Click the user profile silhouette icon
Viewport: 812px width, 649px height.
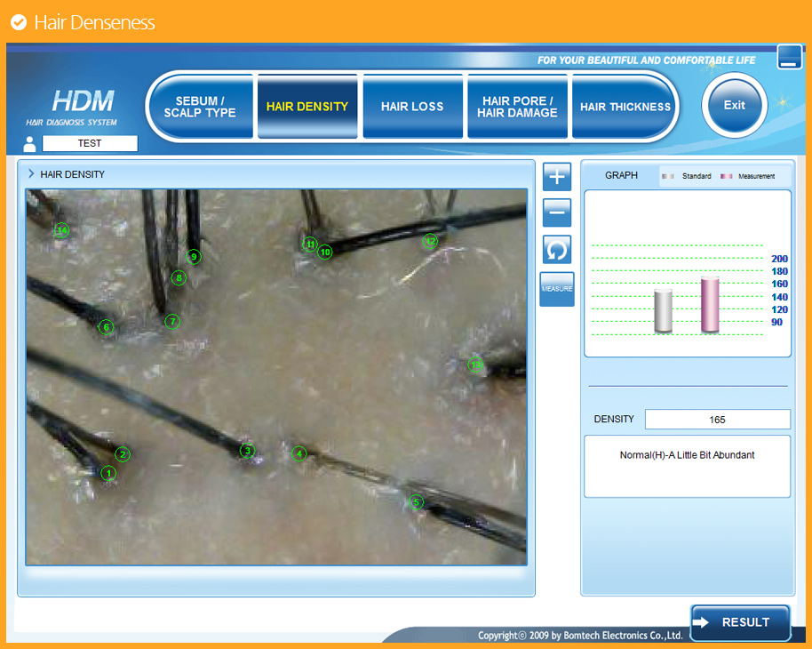coord(30,144)
